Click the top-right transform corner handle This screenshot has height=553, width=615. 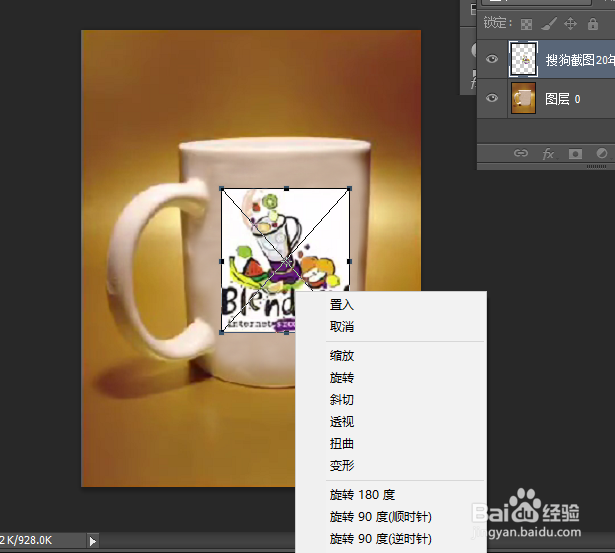click(349, 189)
